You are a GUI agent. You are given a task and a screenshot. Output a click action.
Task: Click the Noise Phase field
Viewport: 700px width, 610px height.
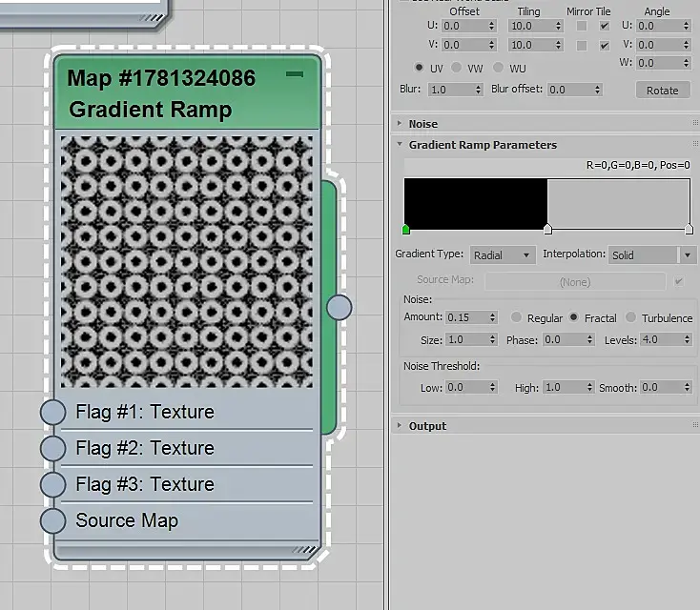565,339
